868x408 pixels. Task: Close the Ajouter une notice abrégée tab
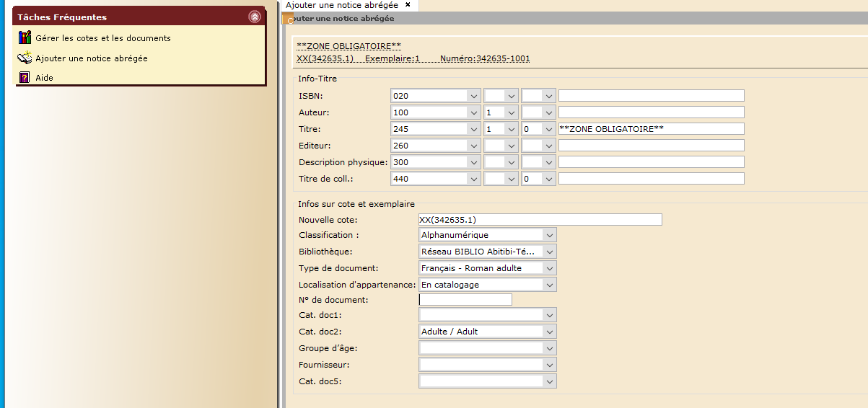coord(408,5)
